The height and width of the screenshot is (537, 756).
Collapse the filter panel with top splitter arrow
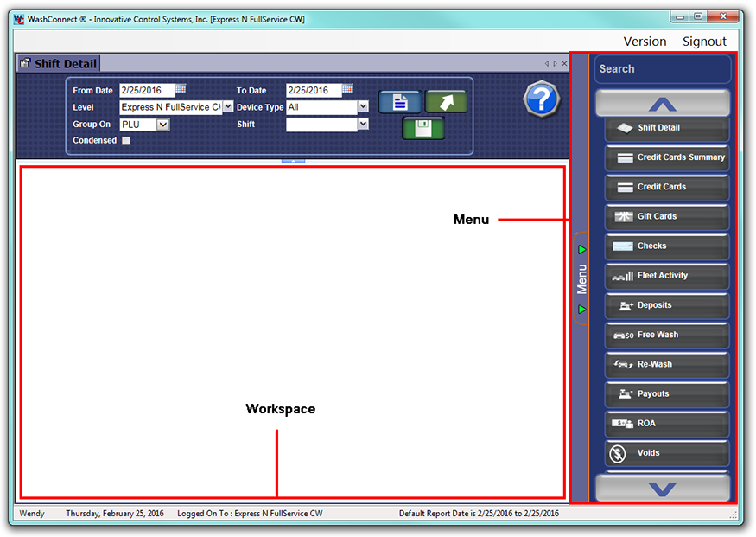[x=293, y=160]
